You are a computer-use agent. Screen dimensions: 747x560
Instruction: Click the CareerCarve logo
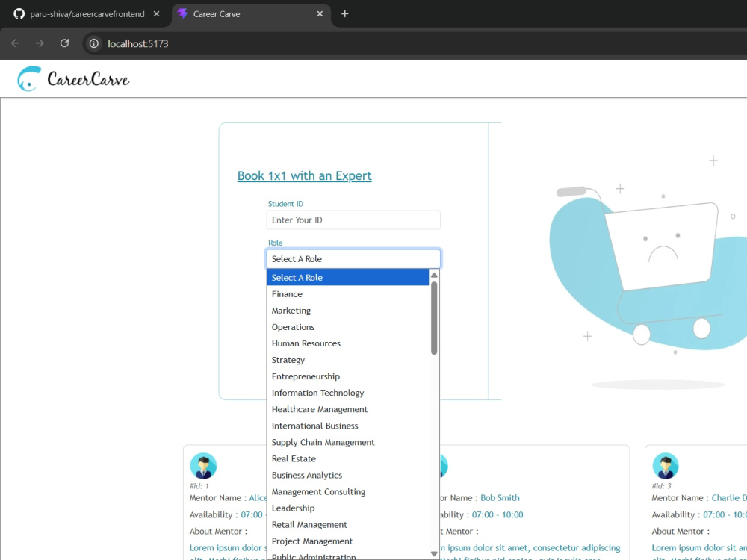[73, 78]
